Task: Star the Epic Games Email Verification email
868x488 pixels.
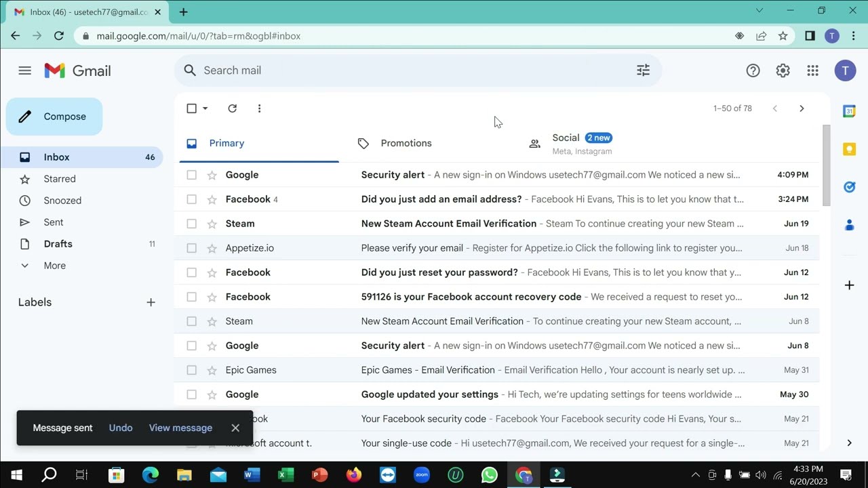Action: [x=212, y=370]
